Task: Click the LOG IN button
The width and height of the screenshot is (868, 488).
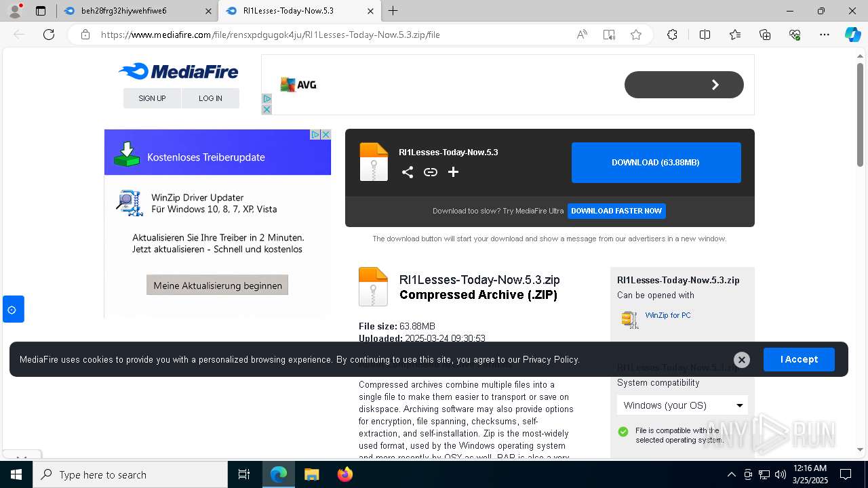Action: pyautogui.click(x=210, y=98)
